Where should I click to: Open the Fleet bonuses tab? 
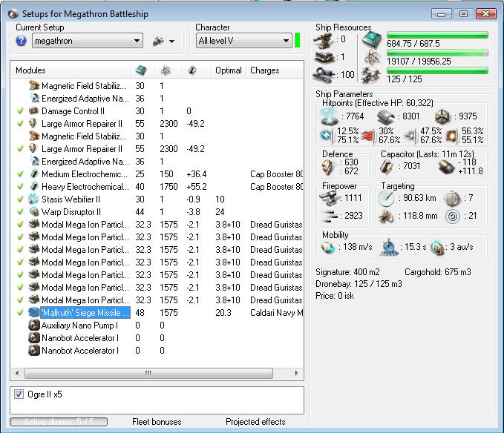point(157,422)
